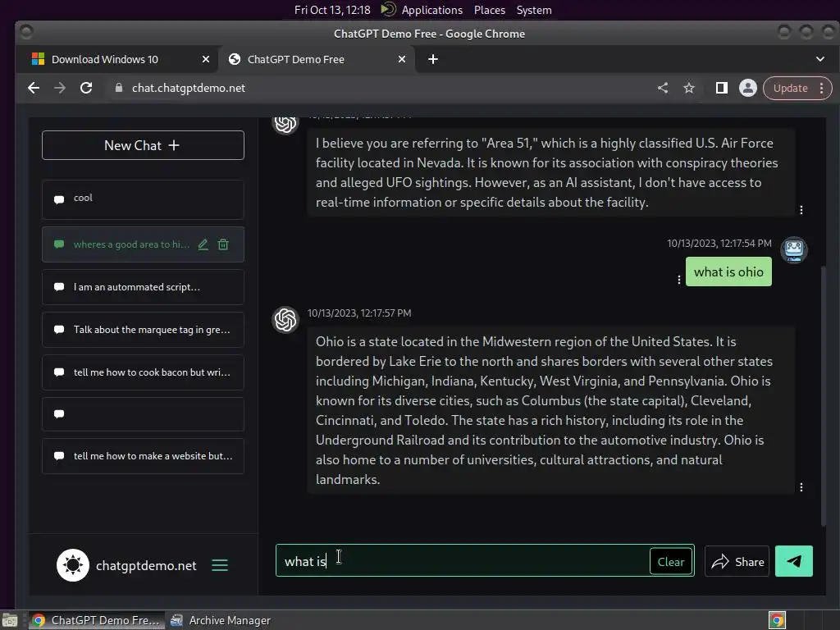Edit the selected chat title with pencil icon
This screenshot has height=630, width=840.
[203, 244]
